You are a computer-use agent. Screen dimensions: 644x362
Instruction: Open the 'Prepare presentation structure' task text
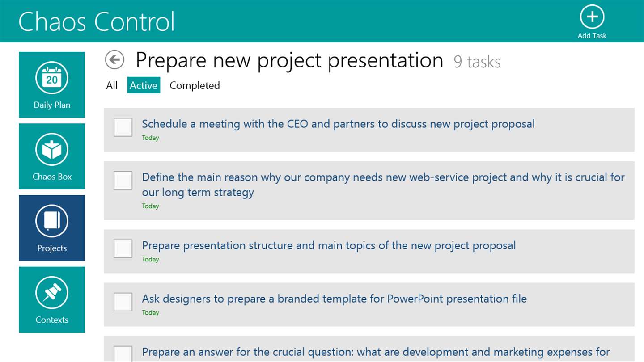329,245
